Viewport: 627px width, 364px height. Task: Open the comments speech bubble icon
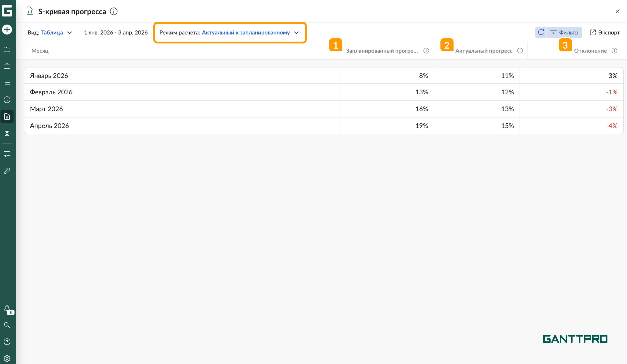(7, 154)
